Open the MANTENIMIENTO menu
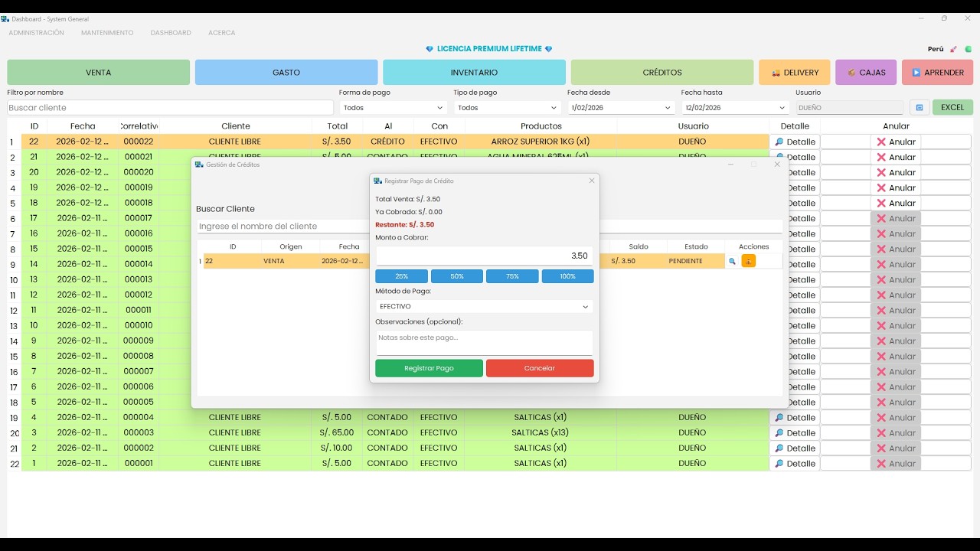The image size is (980, 551). 107,33
